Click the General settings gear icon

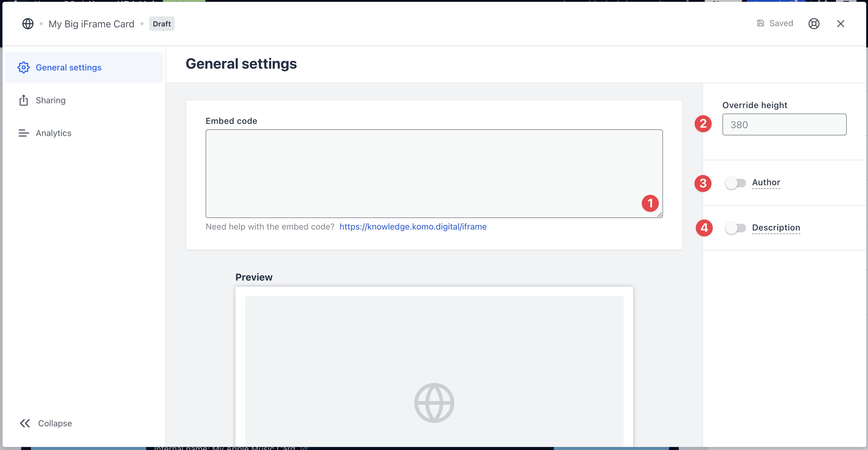coord(24,67)
